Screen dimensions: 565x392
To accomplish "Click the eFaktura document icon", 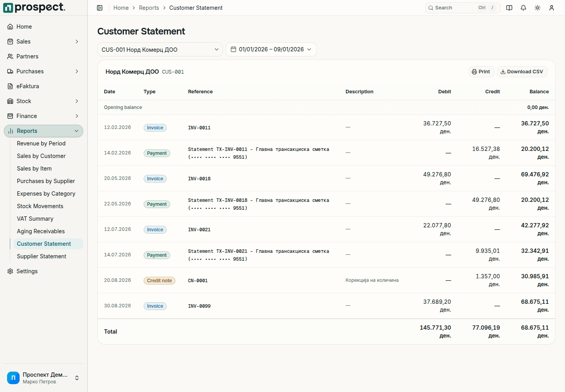I will (10, 86).
